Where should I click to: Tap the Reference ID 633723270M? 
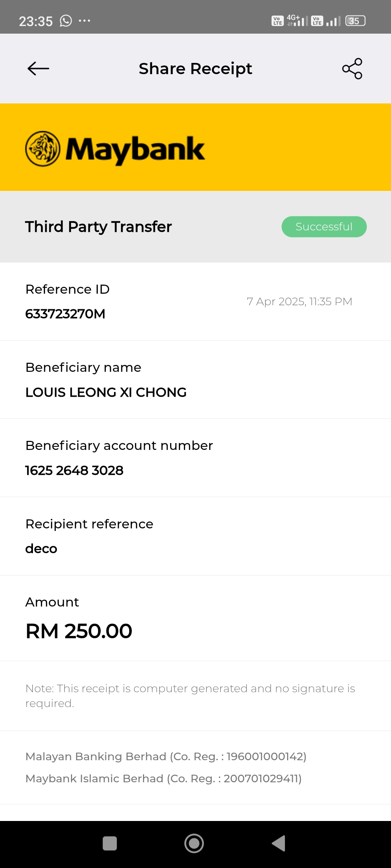click(x=65, y=314)
